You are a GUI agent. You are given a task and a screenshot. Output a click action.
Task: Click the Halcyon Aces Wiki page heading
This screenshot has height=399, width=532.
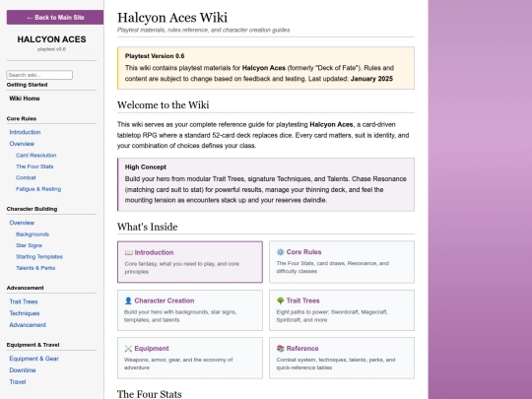(172, 18)
